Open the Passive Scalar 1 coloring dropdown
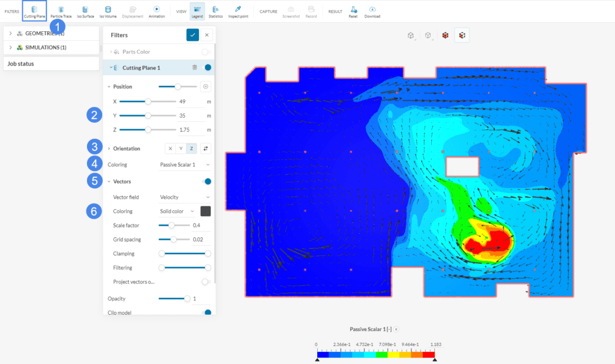Image resolution: width=615 pixels, height=364 pixels. [x=185, y=164]
